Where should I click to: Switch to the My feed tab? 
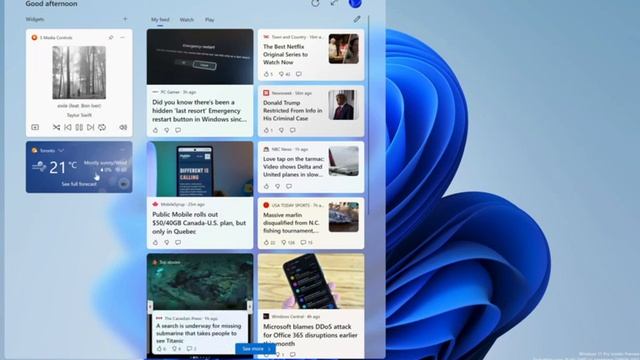pos(160,20)
